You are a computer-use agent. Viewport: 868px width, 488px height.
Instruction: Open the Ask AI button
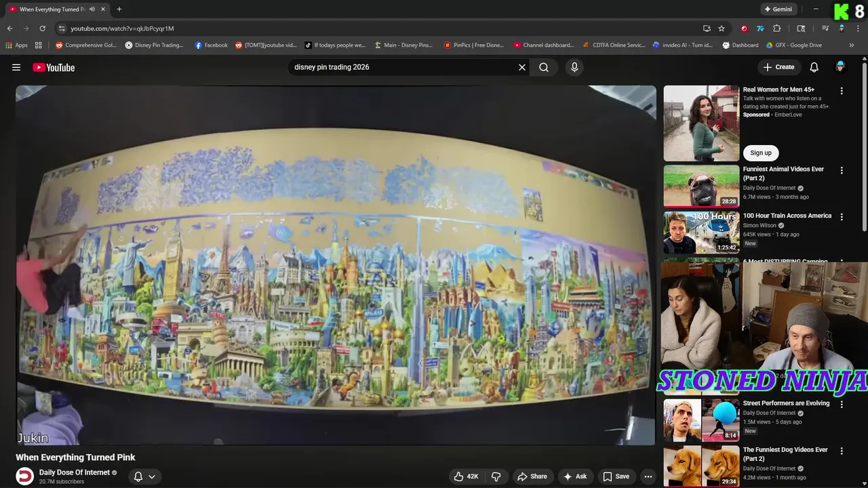pyautogui.click(x=575, y=476)
